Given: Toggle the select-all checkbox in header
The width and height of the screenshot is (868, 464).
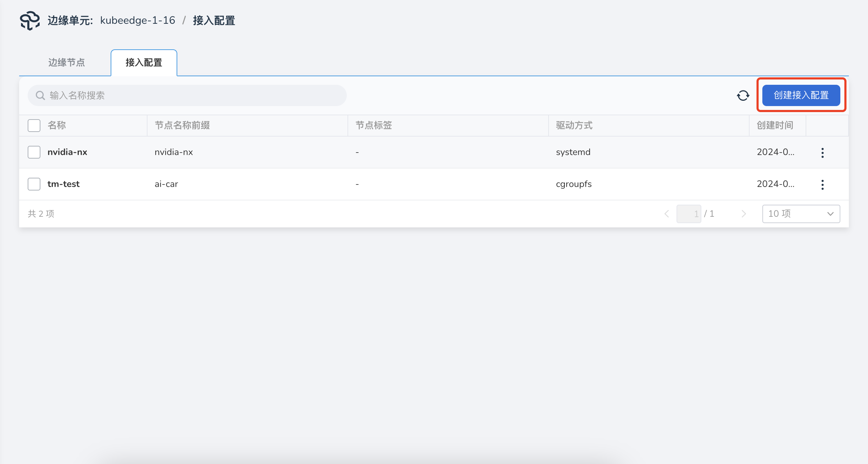Looking at the screenshot, I should coord(34,125).
